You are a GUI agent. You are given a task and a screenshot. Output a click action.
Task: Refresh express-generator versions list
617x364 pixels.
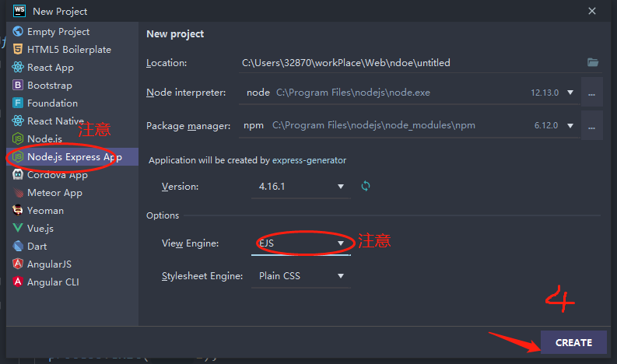tap(366, 186)
